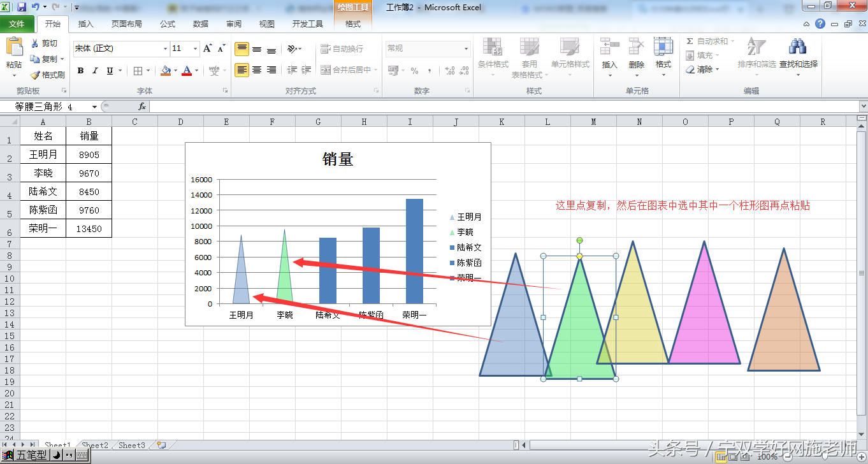Click the Save icon in the quick access toolbar

pyautogui.click(x=22, y=7)
